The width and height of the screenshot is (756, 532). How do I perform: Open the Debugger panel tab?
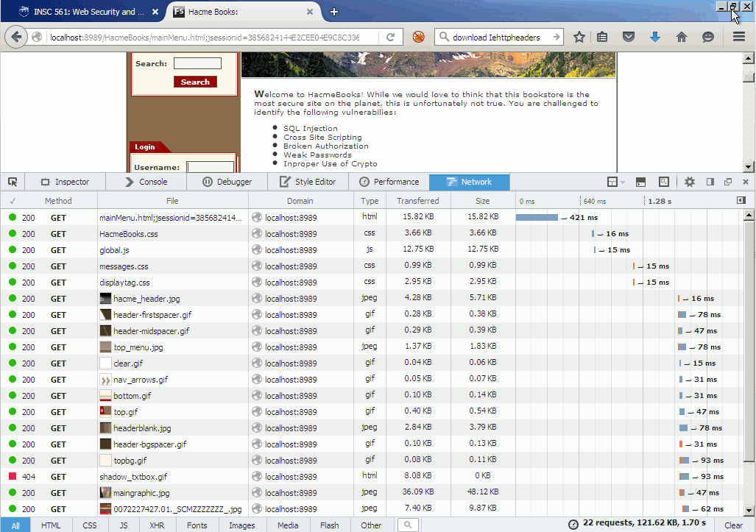(227, 182)
